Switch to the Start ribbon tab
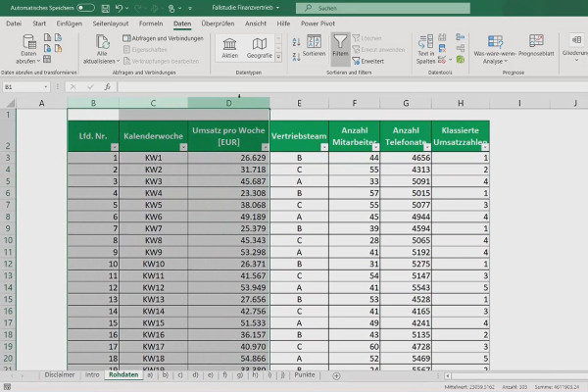Image resolution: width=588 pixels, height=392 pixels. [39, 24]
